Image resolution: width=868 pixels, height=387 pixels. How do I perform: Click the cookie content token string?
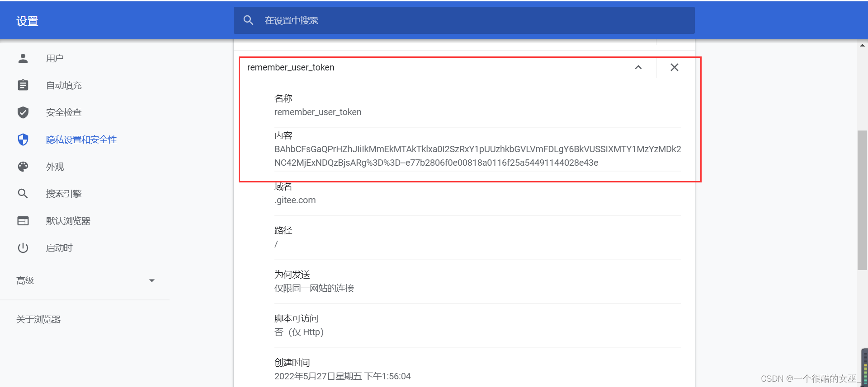click(478, 156)
